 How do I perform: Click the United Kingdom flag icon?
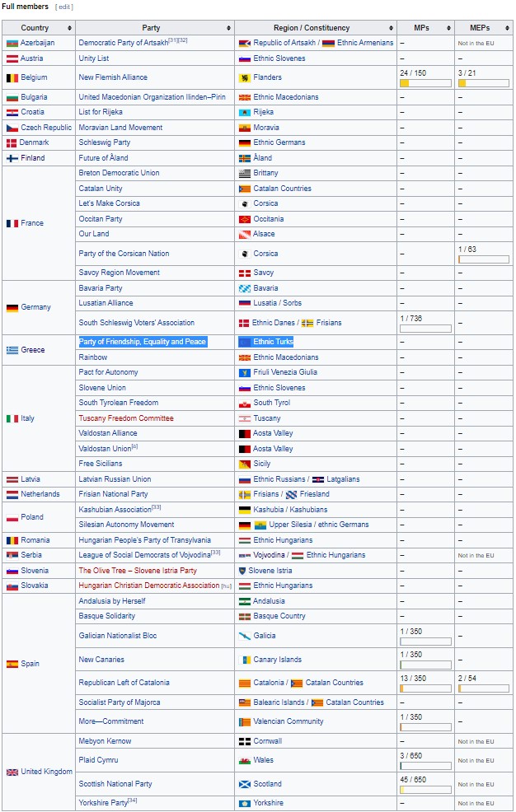pos(12,772)
